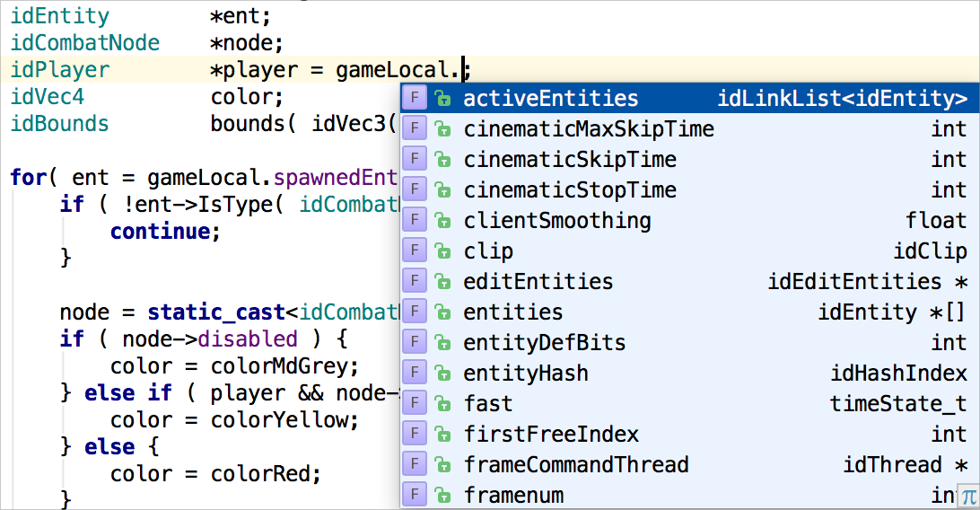Screen dimensions: 980x510
Task: Click the green lock icon beside clip
Action: point(442,251)
